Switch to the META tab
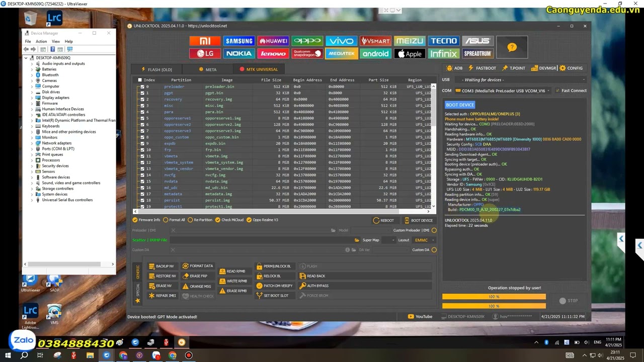 (x=208, y=69)
